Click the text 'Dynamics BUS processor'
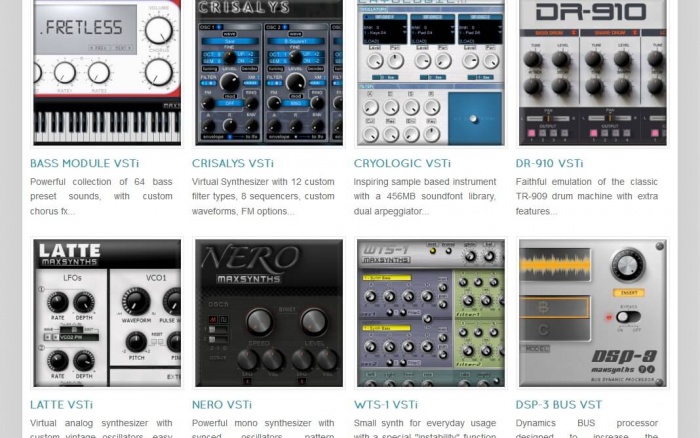 (587, 423)
